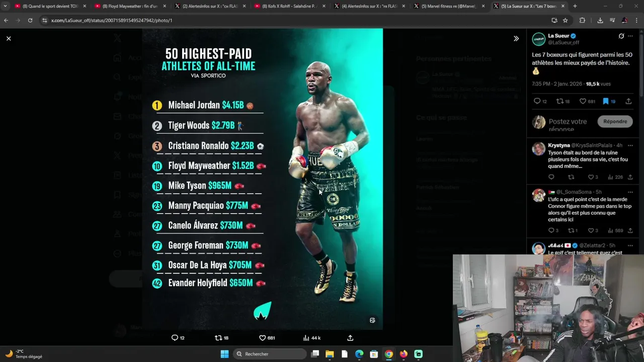Open the browser extensions puzzle icon
Screen dimensions: 644x362
[582, 20]
